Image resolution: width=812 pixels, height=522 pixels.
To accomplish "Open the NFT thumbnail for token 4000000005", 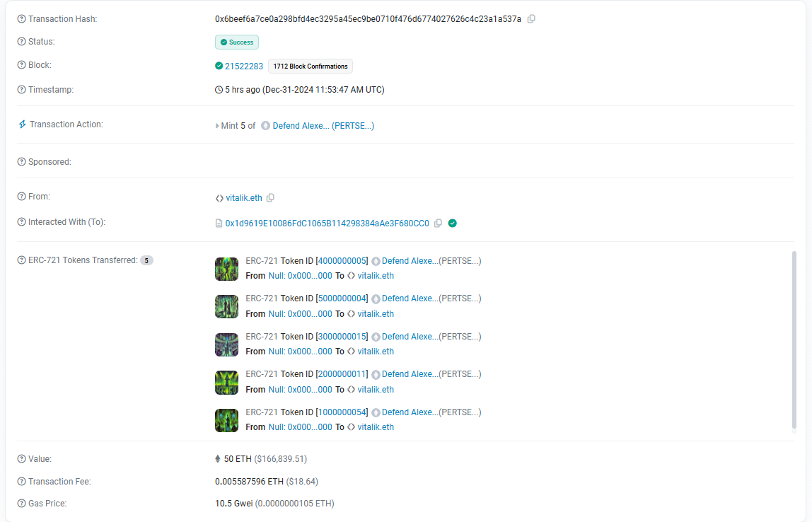I will tap(227, 269).
